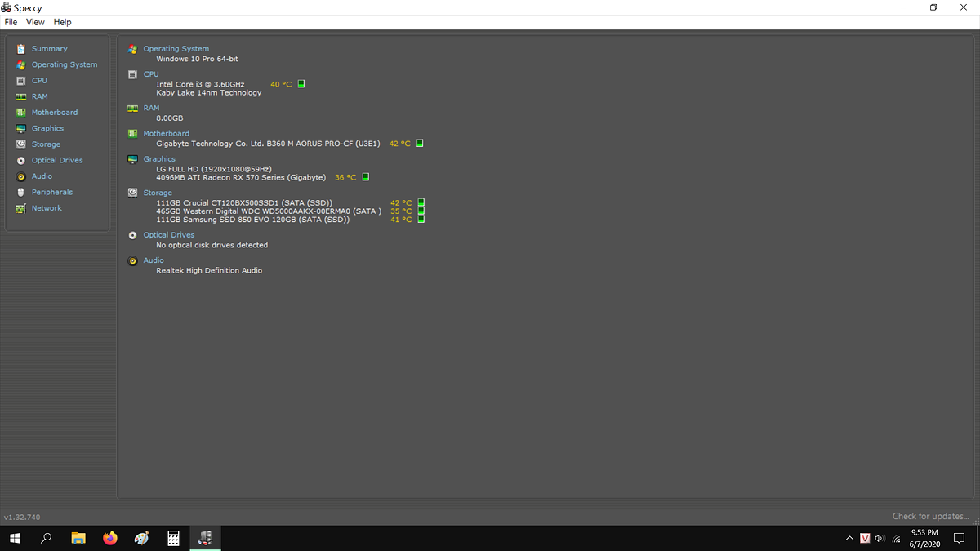Launch File Explorer from the taskbar

[78, 538]
